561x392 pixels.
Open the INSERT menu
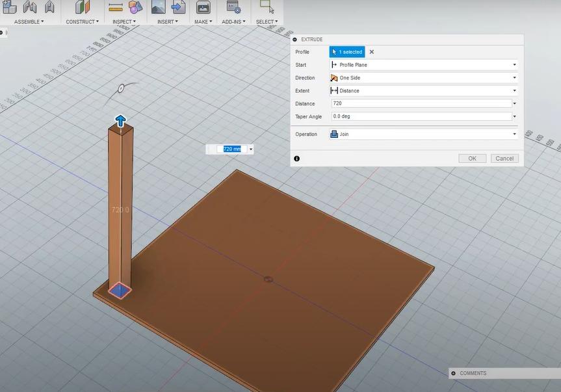168,22
